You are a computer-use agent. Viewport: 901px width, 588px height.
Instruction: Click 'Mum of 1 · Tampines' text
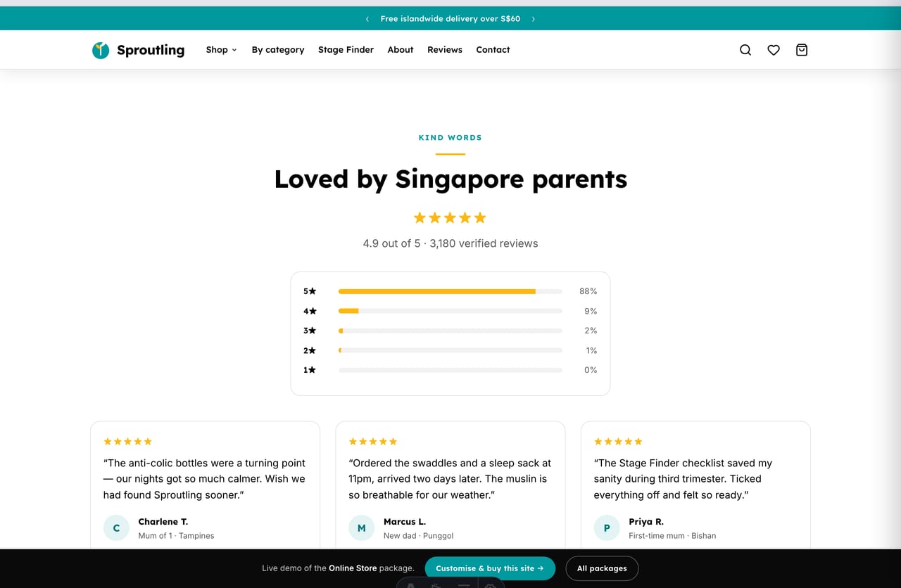tap(176, 536)
